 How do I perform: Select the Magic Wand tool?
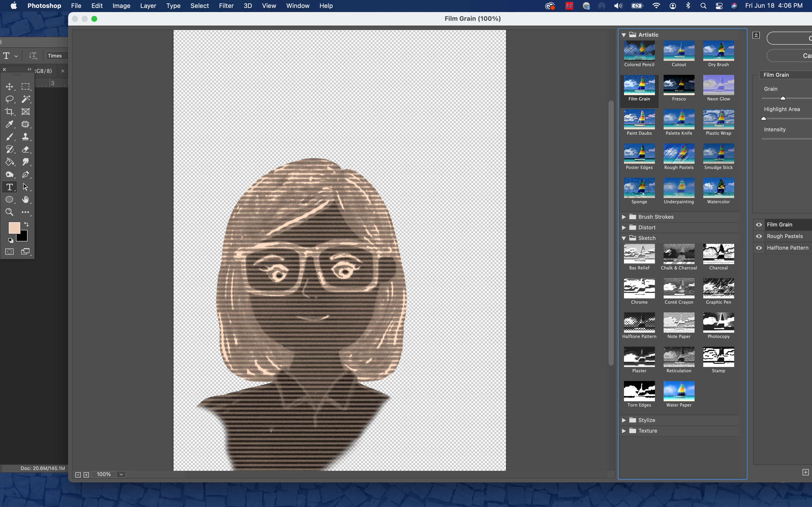[x=26, y=99]
